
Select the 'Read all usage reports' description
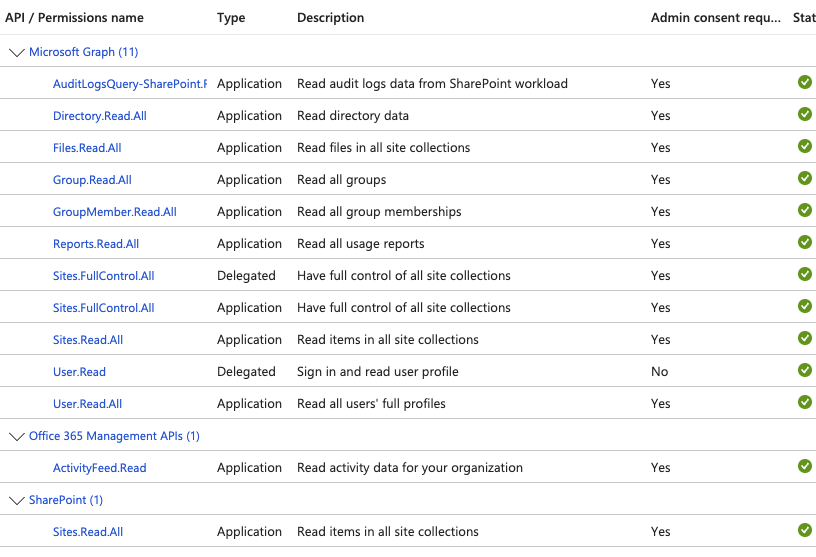361,244
